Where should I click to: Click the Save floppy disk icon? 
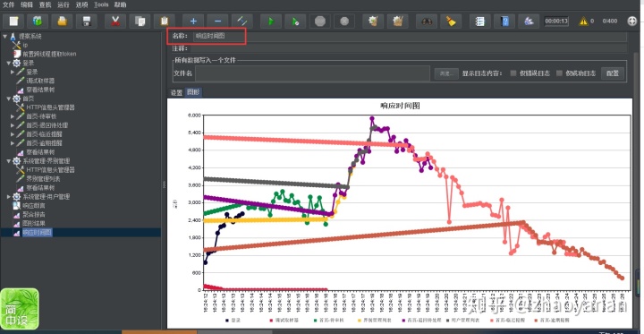87,21
